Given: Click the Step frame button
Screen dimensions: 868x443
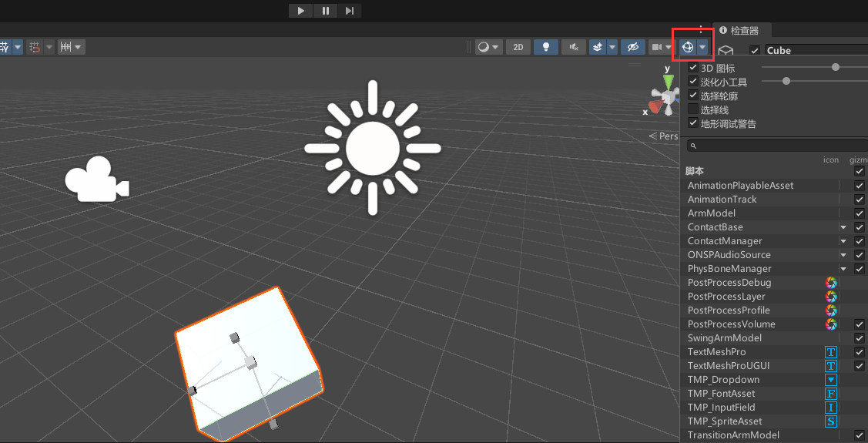Looking at the screenshot, I should 350,11.
